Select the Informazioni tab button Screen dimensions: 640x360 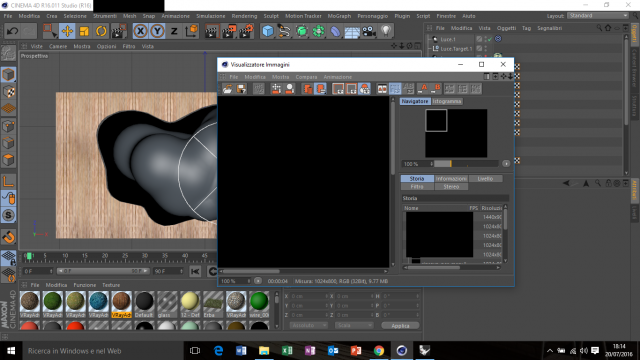click(451, 178)
